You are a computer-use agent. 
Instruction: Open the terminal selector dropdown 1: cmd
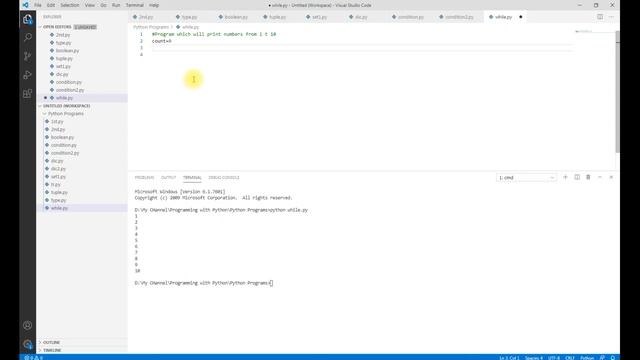(x=526, y=178)
